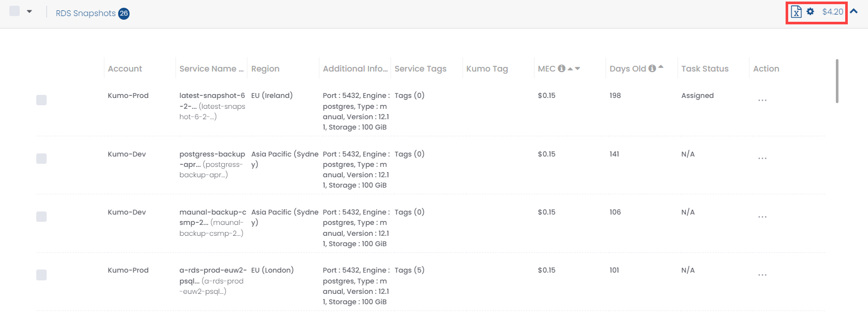
Task: Click the table's vertical scrollbar
Action: tap(837, 81)
